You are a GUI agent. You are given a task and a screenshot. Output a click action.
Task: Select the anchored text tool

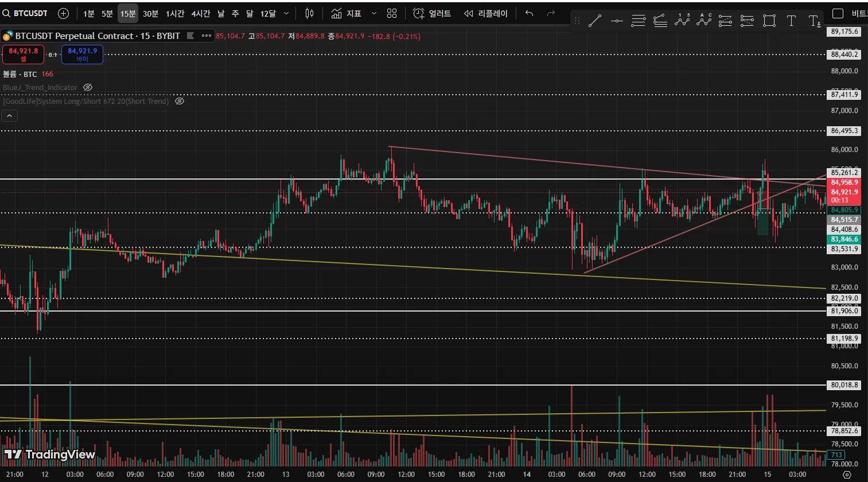[x=814, y=21]
